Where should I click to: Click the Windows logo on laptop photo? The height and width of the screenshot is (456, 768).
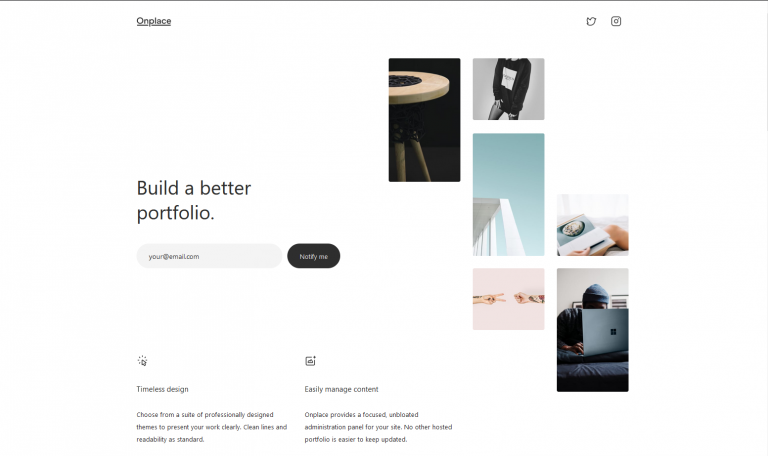point(613,332)
